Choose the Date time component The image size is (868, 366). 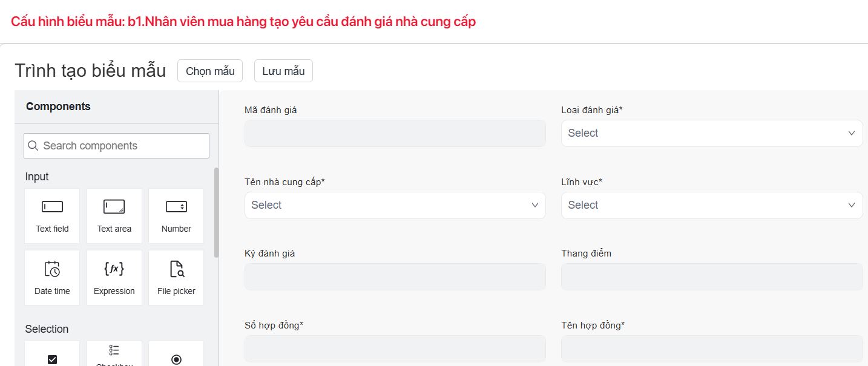point(52,277)
